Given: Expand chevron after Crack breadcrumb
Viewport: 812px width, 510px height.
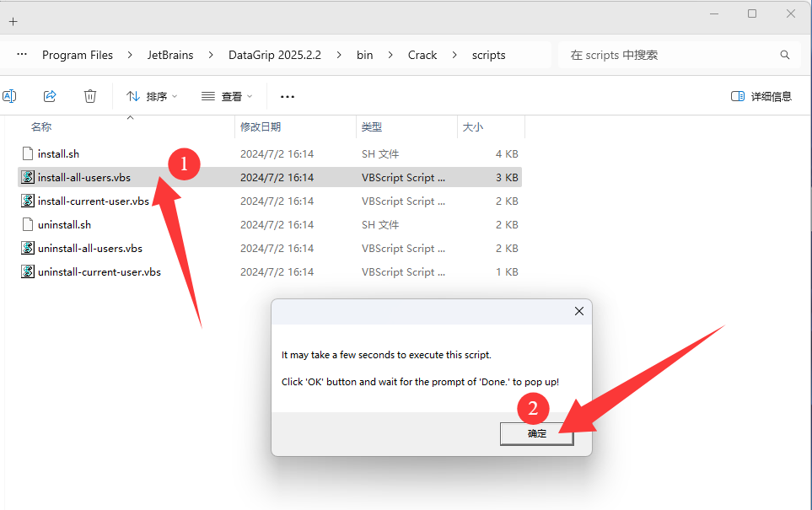Looking at the screenshot, I should 454,55.
